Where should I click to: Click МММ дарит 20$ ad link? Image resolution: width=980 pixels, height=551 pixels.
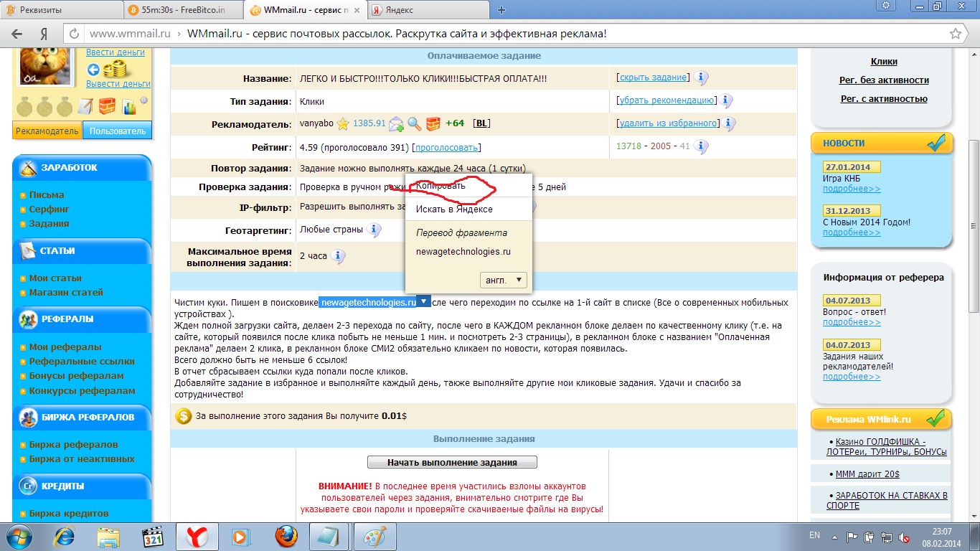pos(867,474)
